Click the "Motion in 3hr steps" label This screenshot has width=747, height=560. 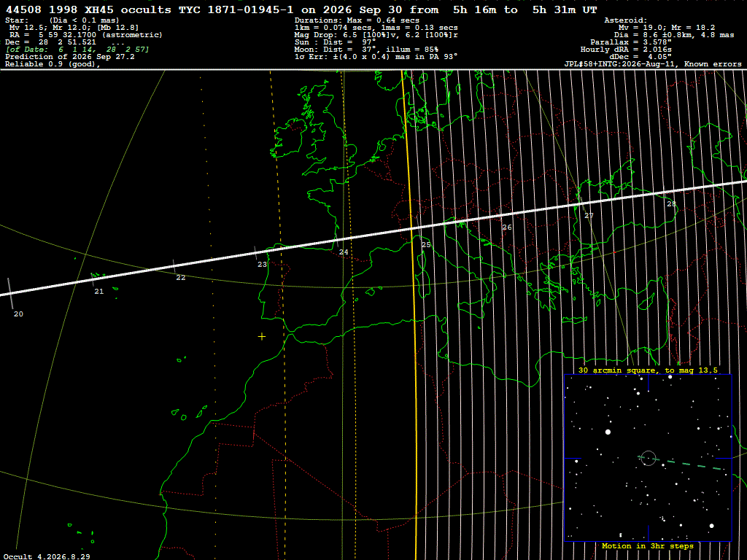tap(648, 545)
